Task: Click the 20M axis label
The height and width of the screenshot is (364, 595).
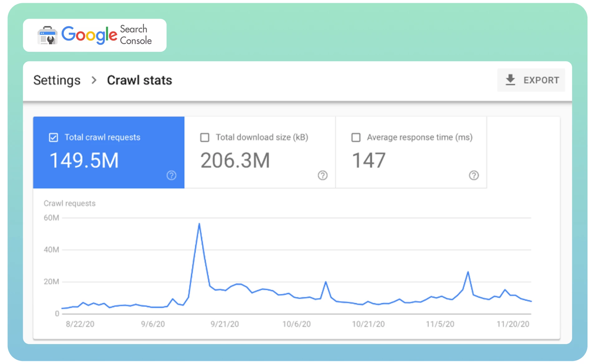Action: (x=51, y=282)
